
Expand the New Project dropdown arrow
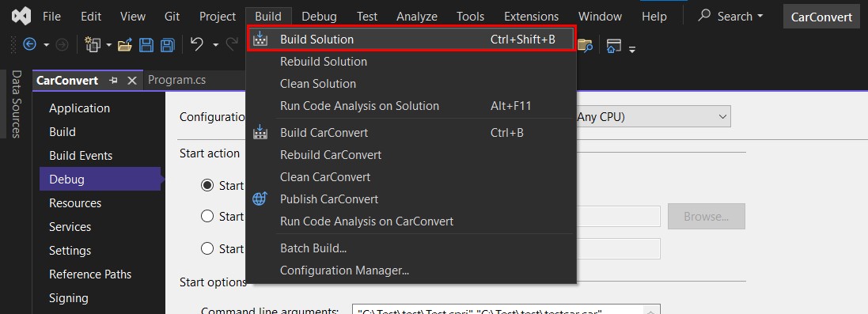click(109, 45)
